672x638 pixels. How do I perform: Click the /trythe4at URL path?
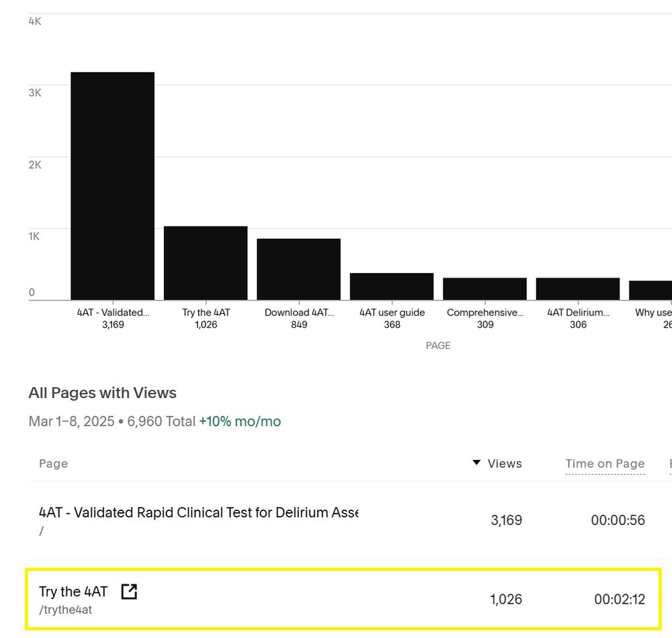pyautogui.click(x=66, y=610)
